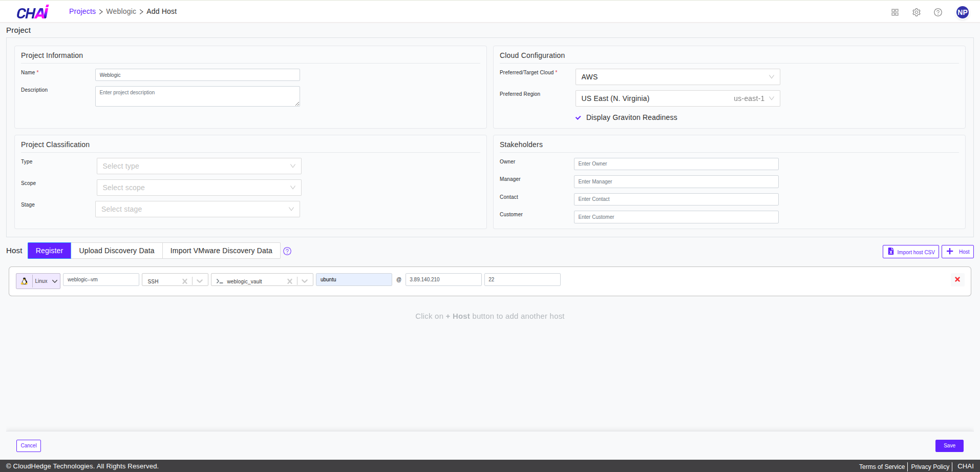Go back via the Projects breadcrumb link

coord(82,11)
